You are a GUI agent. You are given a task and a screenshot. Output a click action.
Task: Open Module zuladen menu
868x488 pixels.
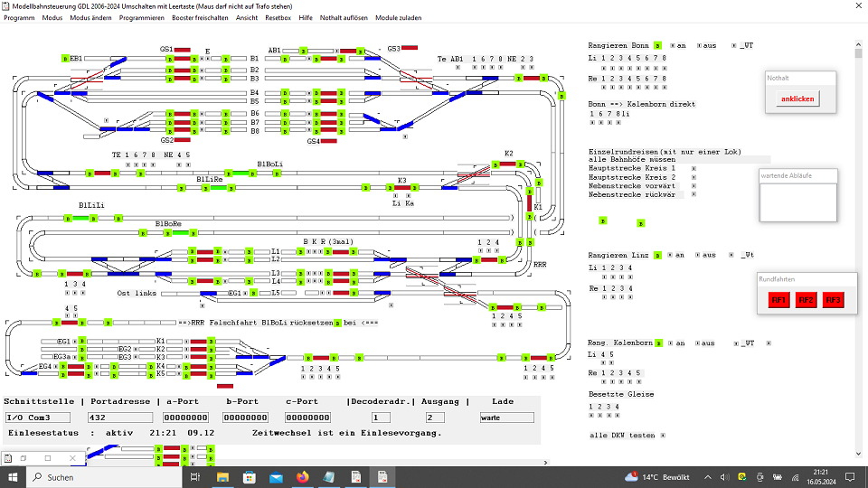pyautogui.click(x=399, y=18)
